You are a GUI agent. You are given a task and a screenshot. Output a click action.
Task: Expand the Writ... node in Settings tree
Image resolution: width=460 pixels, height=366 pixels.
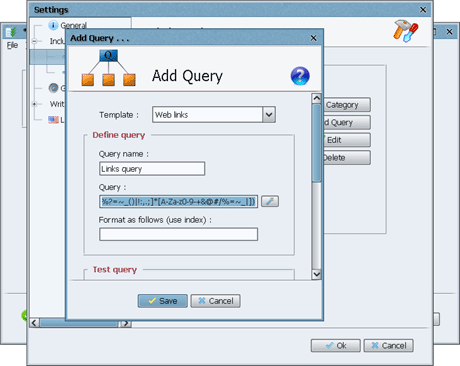point(34,104)
